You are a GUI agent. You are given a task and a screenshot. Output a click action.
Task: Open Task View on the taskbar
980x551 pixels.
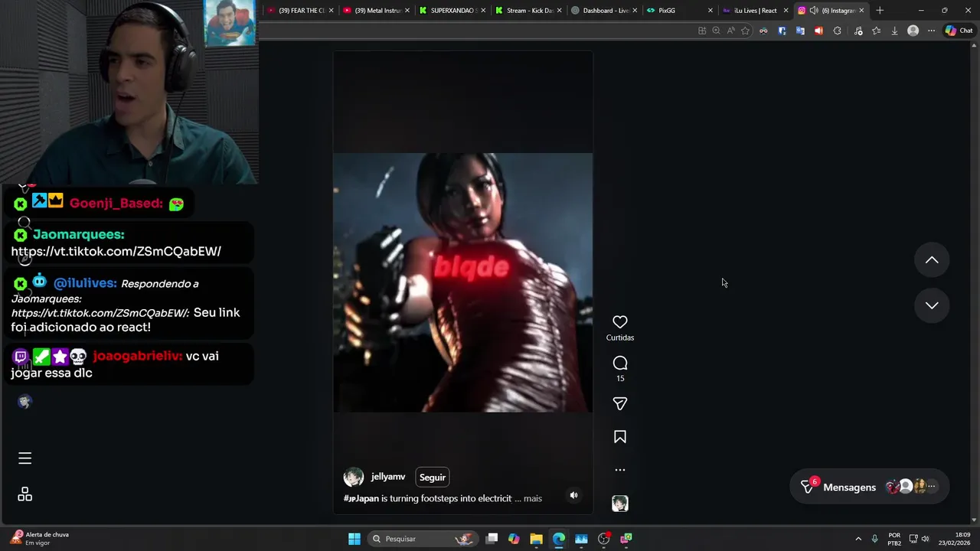pos(492,539)
